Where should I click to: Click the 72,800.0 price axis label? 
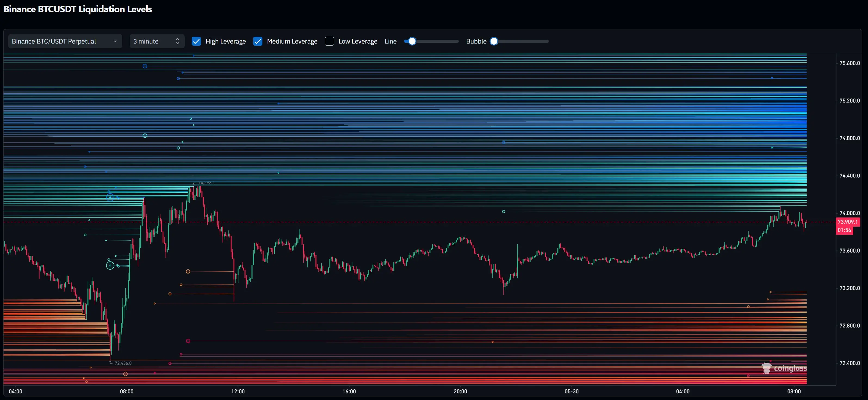[850, 325]
